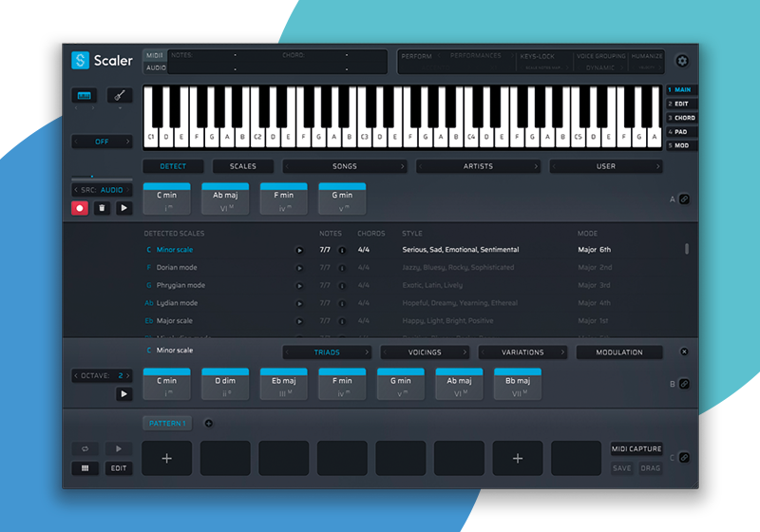The width and height of the screenshot is (760, 532).
Task: Show info for G Phrygian mode
Action: (x=342, y=286)
